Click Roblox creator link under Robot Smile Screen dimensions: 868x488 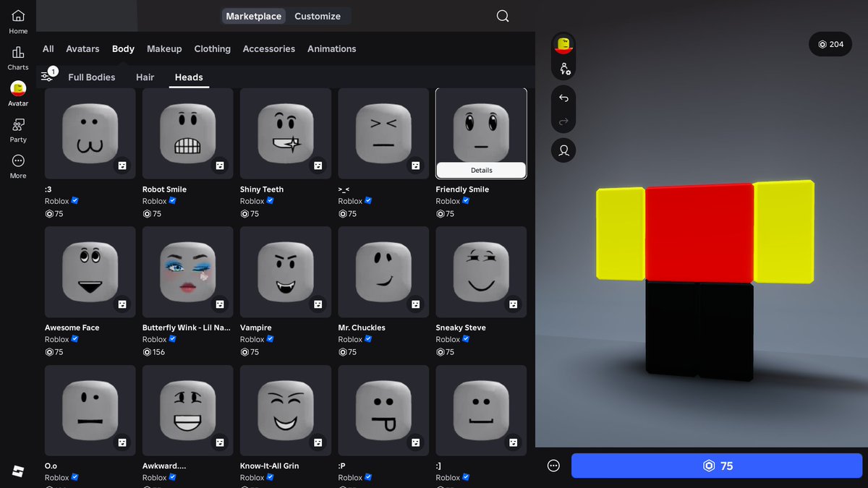[x=155, y=201]
